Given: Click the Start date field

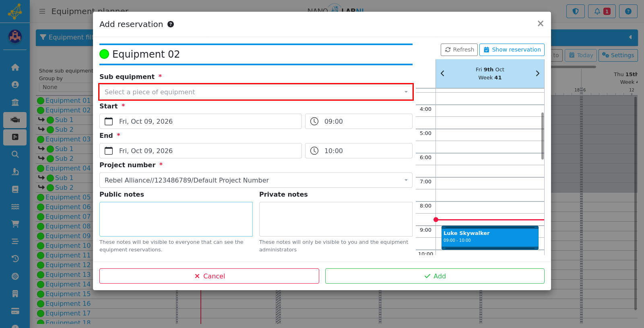Looking at the screenshot, I should pyautogui.click(x=200, y=121).
